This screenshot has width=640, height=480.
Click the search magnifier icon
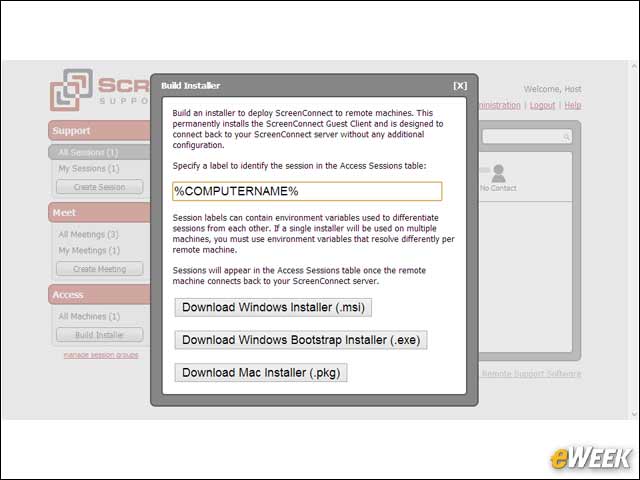pos(566,137)
